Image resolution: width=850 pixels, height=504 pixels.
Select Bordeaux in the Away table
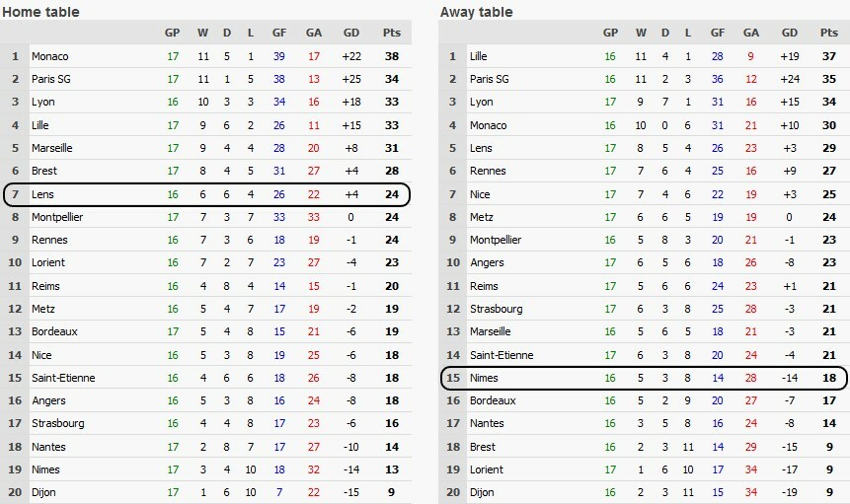pos(494,400)
